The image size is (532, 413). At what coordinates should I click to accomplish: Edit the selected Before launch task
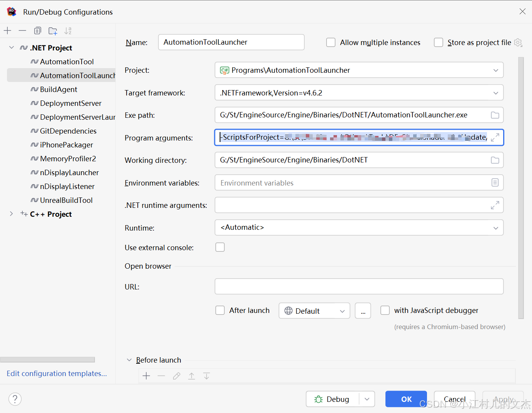(177, 376)
